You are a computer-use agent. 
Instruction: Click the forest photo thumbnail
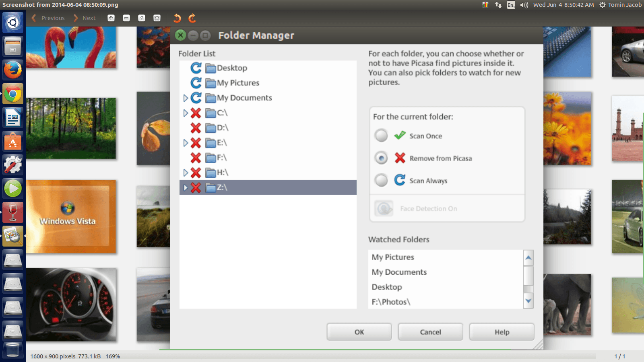tap(71, 128)
